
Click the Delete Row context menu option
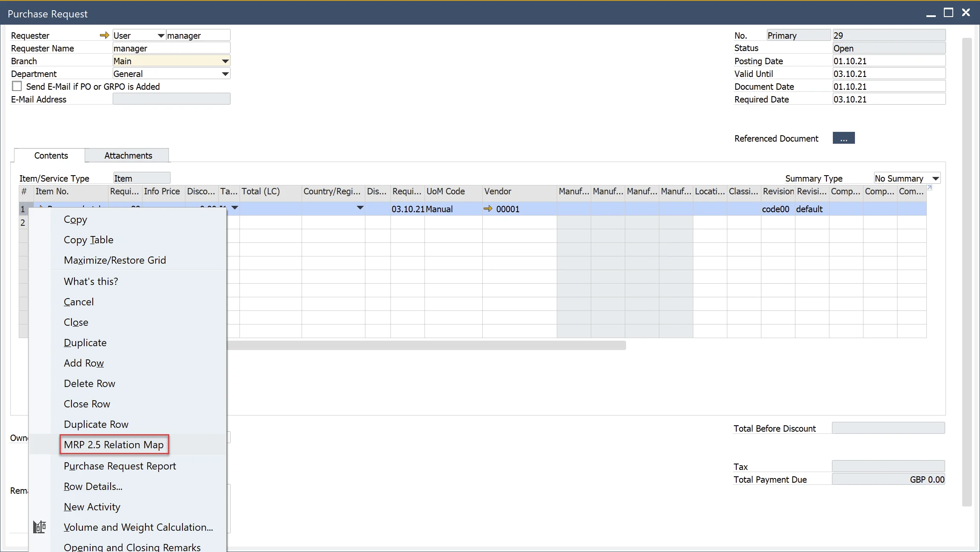(x=89, y=383)
